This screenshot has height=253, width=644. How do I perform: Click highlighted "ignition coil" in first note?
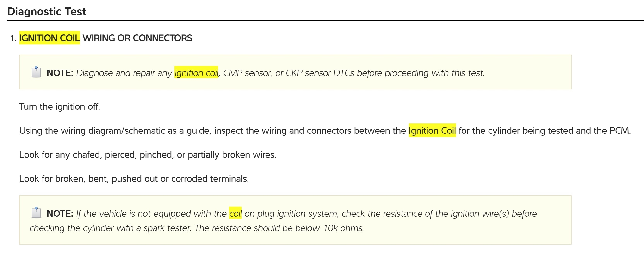(196, 73)
